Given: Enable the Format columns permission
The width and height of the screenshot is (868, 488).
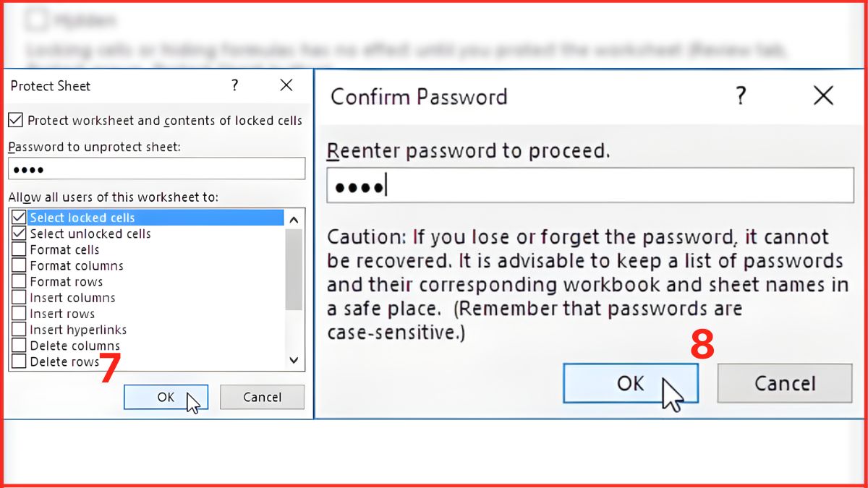Looking at the screenshot, I should pyautogui.click(x=19, y=265).
